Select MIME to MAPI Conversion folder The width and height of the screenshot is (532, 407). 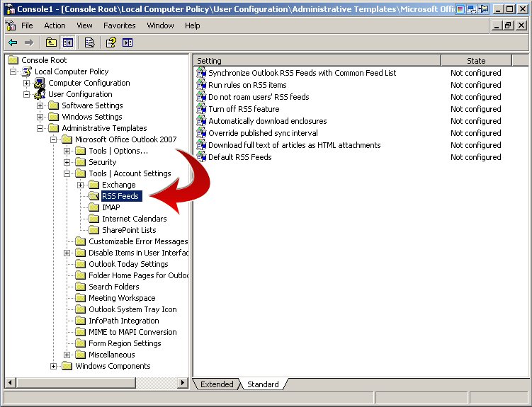click(x=132, y=332)
